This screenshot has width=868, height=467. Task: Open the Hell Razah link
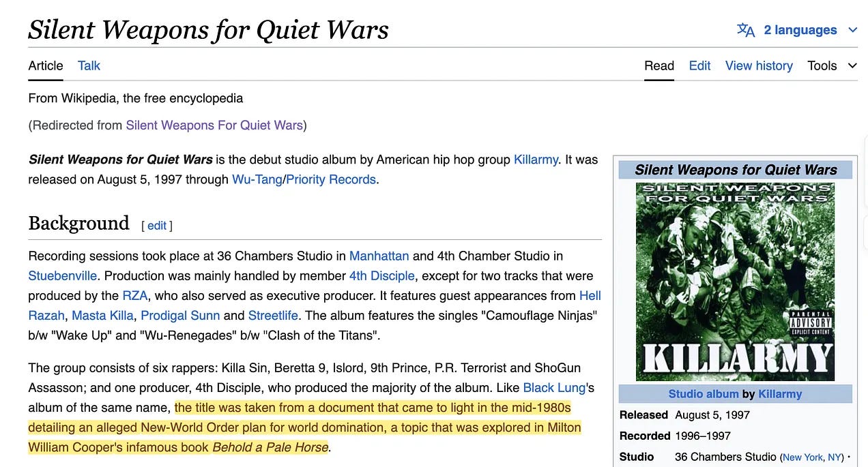coord(590,295)
